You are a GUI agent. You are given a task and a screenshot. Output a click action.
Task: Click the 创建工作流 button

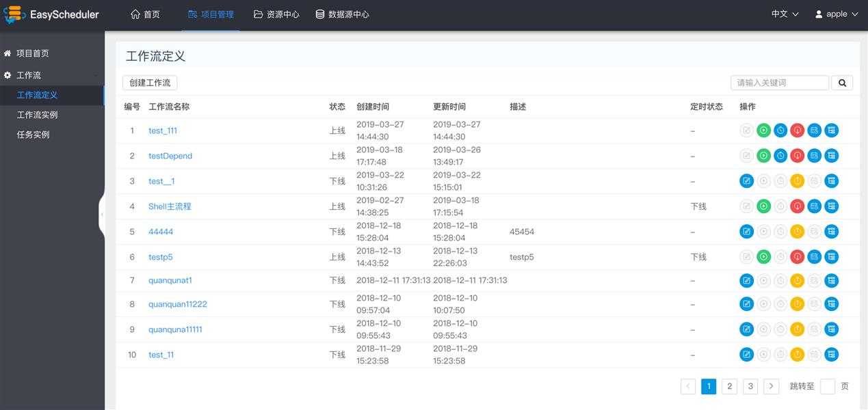coord(150,83)
